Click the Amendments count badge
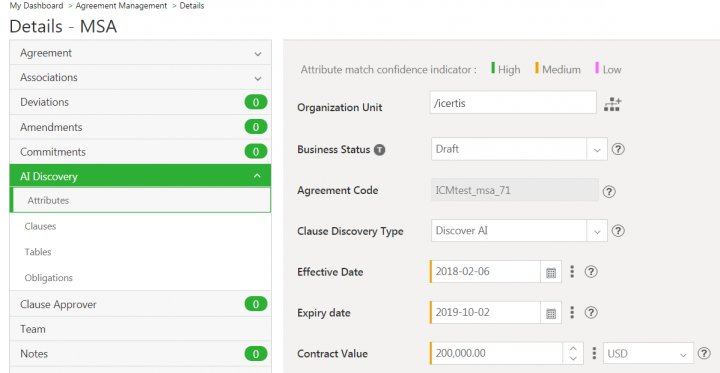The image size is (720, 373). [256, 127]
